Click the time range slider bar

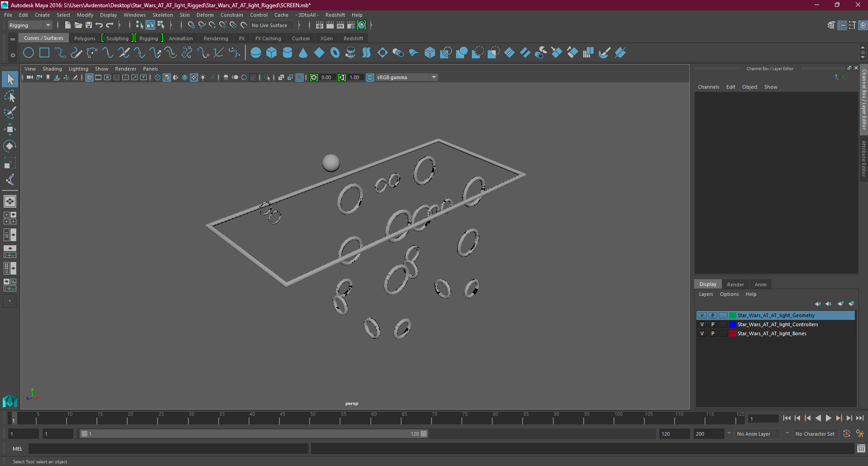pyautogui.click(x=254, y=433)
